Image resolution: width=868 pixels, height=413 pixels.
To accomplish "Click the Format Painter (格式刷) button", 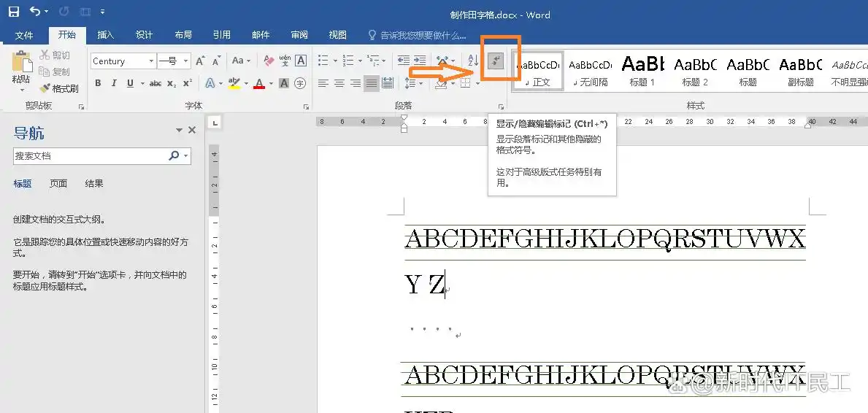I will [59, 88].
